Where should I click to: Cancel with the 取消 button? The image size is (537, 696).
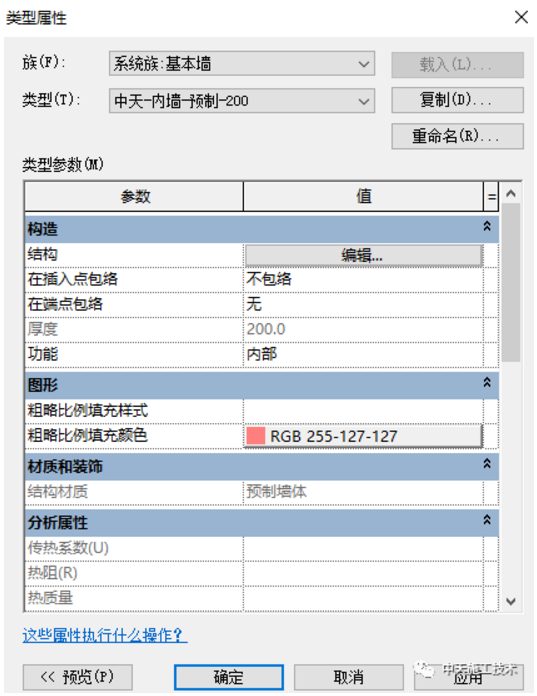(348, 677)
